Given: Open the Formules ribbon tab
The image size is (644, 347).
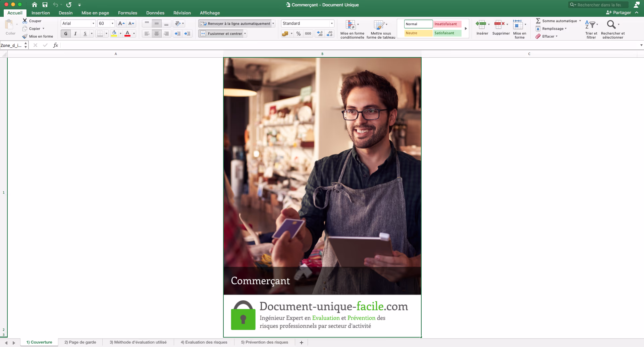Looking at the screenshot, I should coord(127,13).
